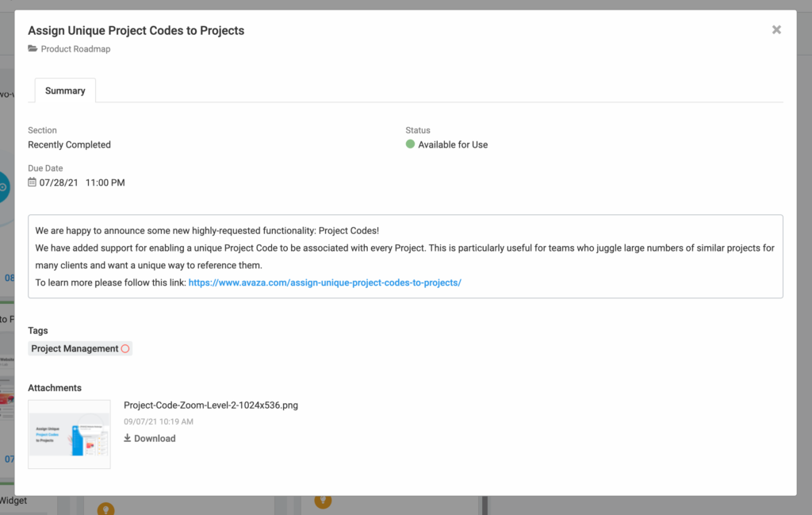Image resolution: width=812 pixels, height=515 pixels.
Task: Click the green status dot
Action: pos(410,144)
